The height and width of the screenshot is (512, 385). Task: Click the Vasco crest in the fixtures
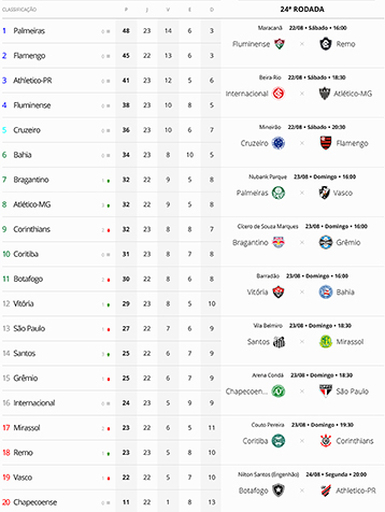point(324,193)
